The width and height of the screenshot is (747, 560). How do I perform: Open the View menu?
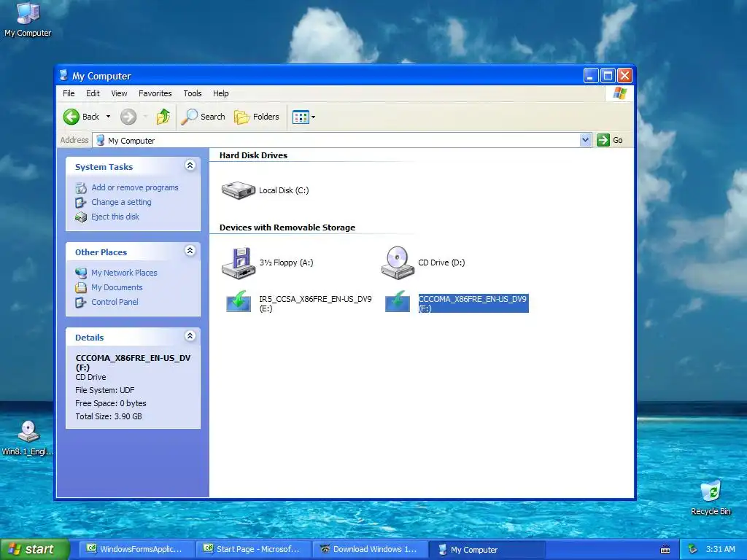119,93
